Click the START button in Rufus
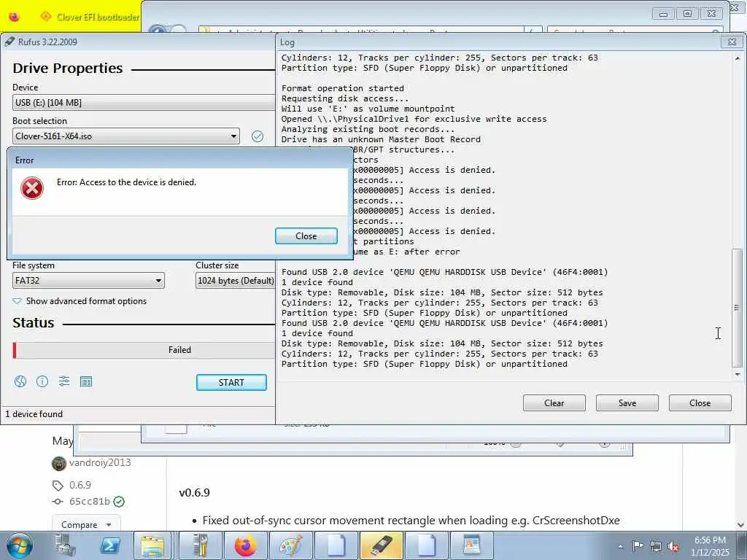This screenshot has width=747, height=560. [x=231, y=382]
